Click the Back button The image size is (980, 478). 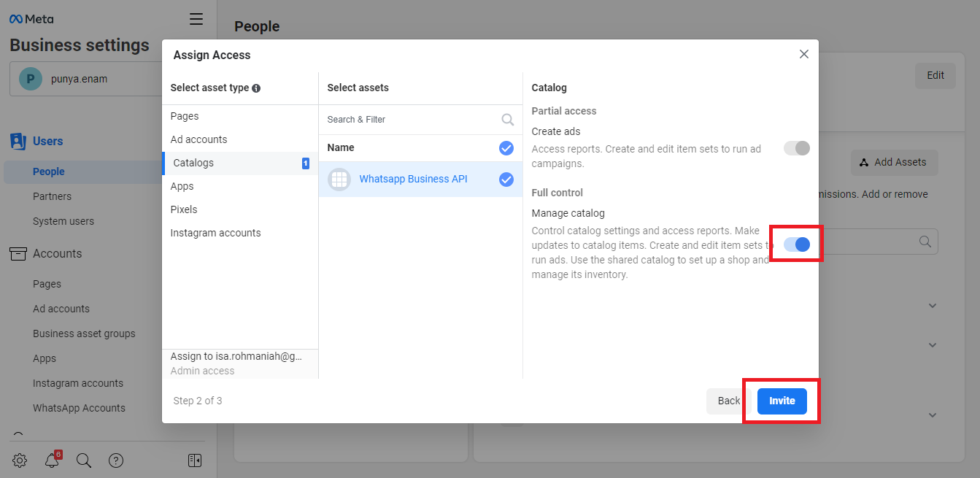(x=729, y=401)
